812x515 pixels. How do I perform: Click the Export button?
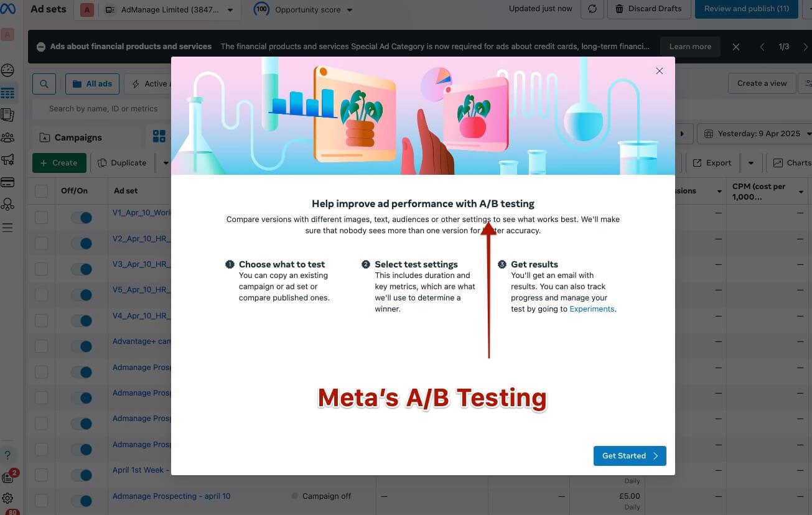click(712, 163)
